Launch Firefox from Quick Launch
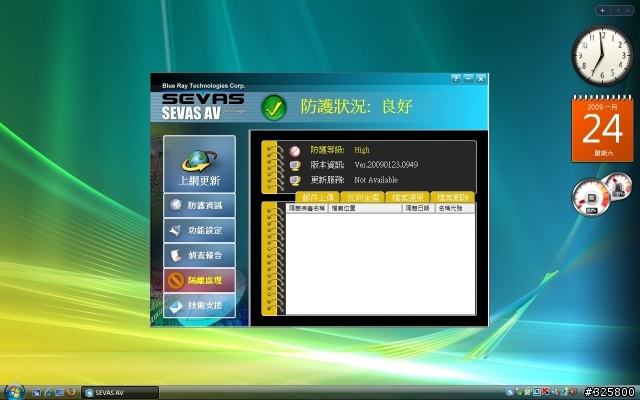This screenshot has height=400, width=640. point(71,393)
